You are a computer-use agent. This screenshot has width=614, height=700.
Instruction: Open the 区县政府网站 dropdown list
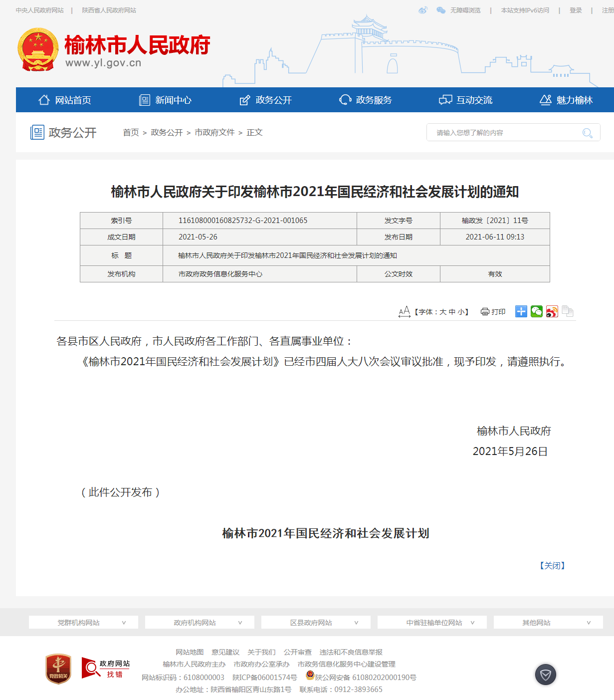coord(316,623)
